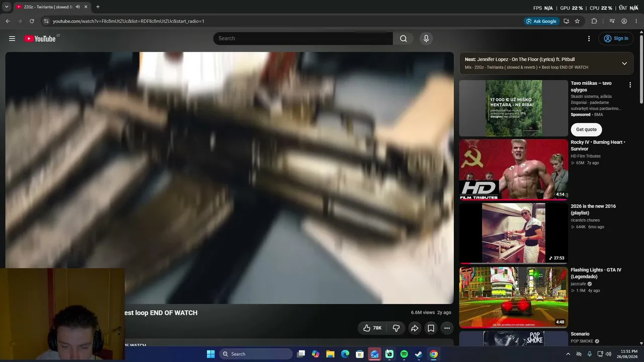Click the search magnifier button on YouTube
Screen dimensions: 644x362
404,39
